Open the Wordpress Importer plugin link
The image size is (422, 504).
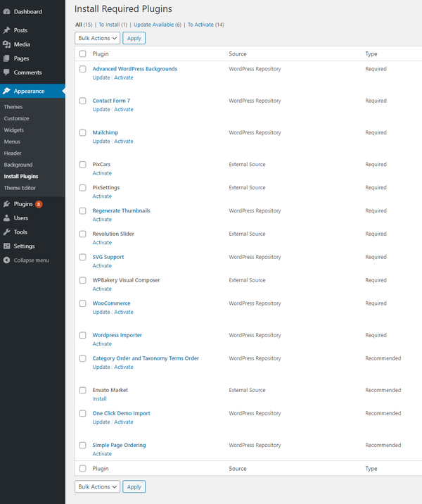tap(117, 335)
